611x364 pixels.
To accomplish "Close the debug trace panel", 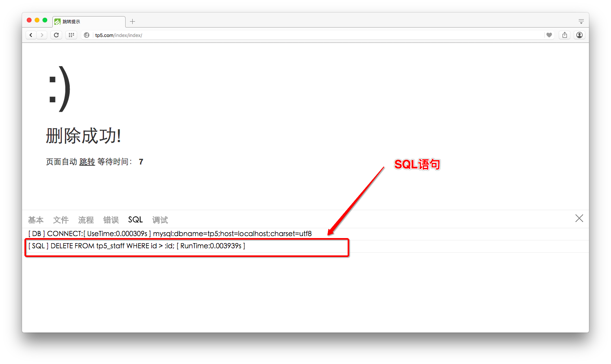I will pyautogui.click(x=579, y=218).
